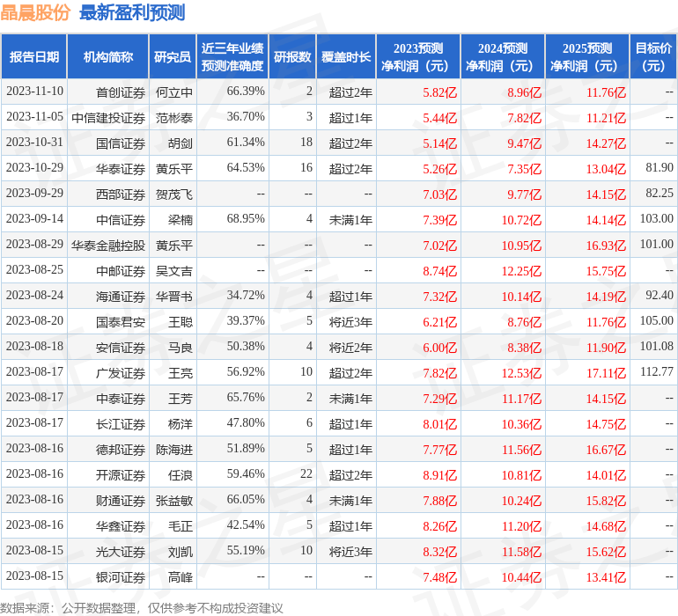This screenshot has width=678, height=616.
Task: Click the 研报数 column header
Action: [292, 56]
